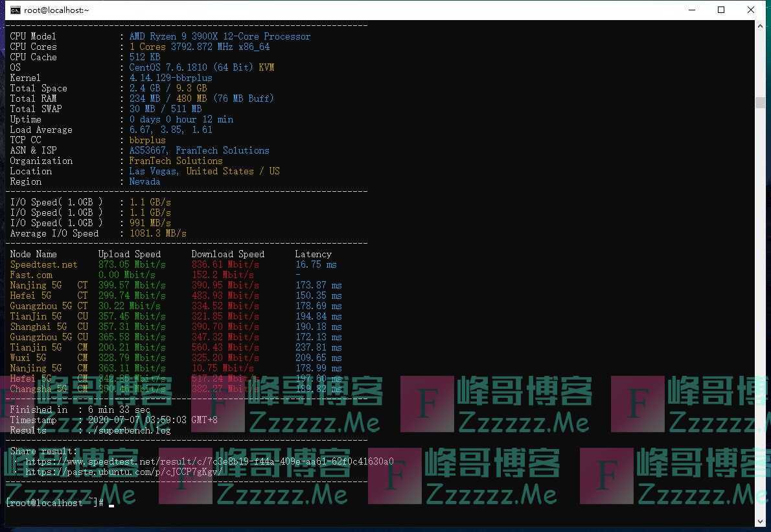Click the Average I/O Speed 1081.3 MB/s value
771x532 pixels.
click(157, 233)
